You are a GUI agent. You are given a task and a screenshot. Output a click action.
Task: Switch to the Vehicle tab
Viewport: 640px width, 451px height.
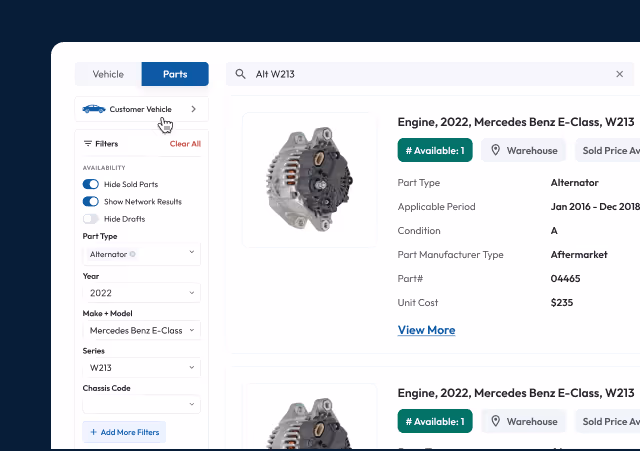pyautogui.click(x=108, y=74)
